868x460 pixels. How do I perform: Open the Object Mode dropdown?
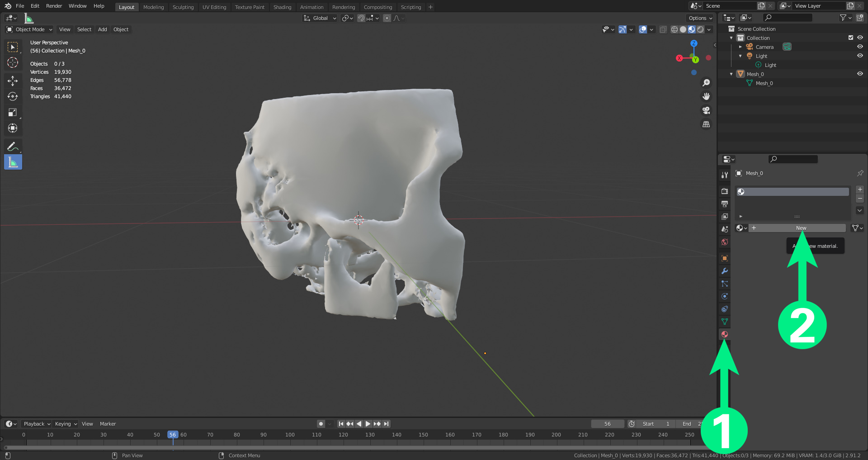point(29,29)
